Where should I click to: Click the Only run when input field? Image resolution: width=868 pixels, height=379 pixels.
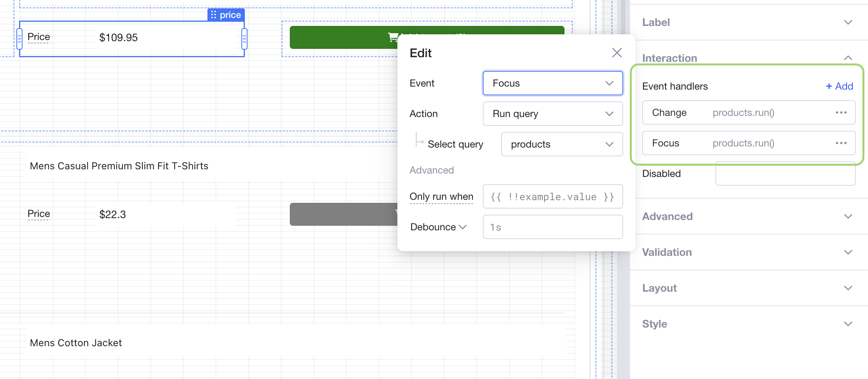pos(552,197)
